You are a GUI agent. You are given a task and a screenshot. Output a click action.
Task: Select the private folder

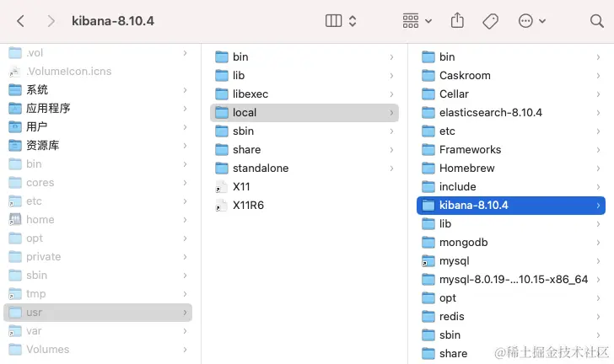click(x=98, y=257)
